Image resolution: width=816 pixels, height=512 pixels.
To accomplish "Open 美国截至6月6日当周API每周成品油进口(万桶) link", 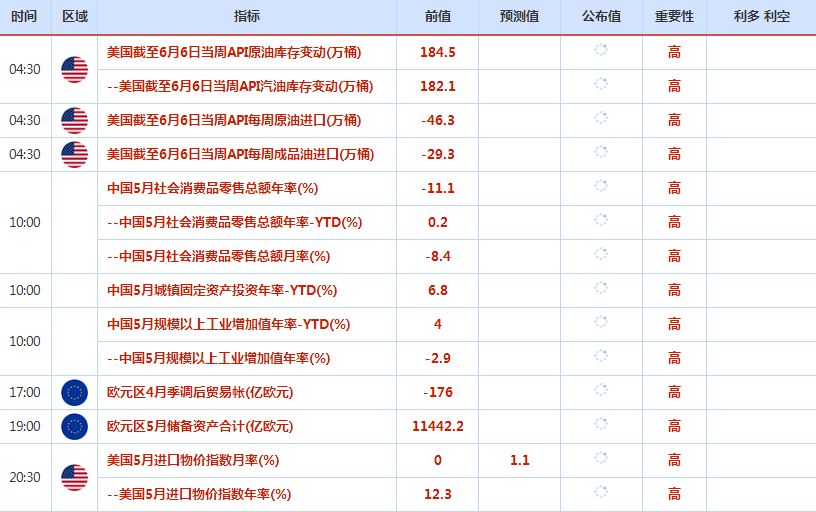I will tap(240, 155).
